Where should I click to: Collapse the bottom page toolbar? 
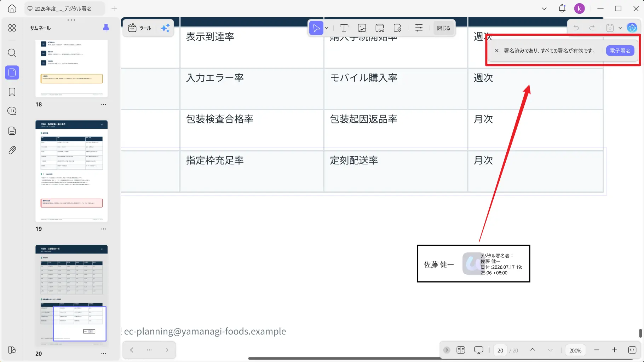447,350
